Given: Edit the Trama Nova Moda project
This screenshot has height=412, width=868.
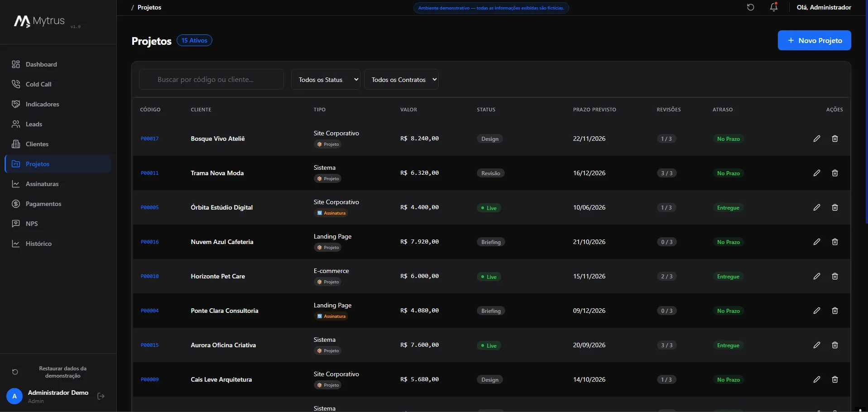Looking at the screenshot, I should 817,173.
